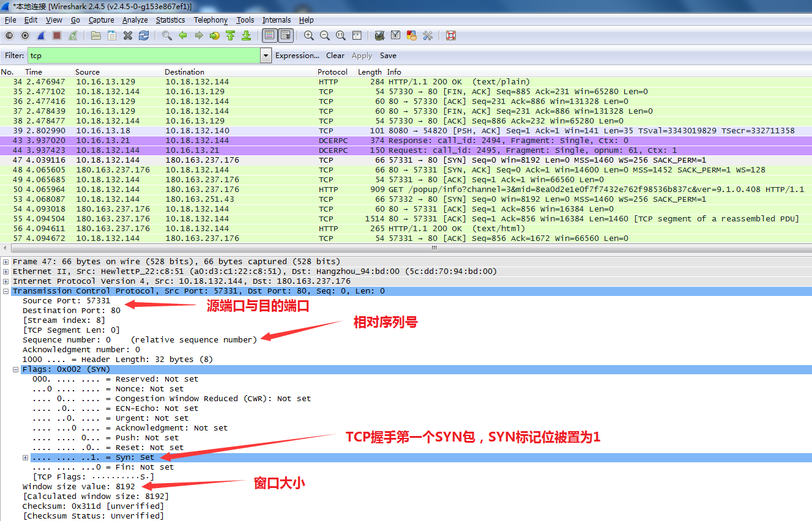Select Sequence number: 0 field
The image size is (812, 521).
click(x=140, y=340)
